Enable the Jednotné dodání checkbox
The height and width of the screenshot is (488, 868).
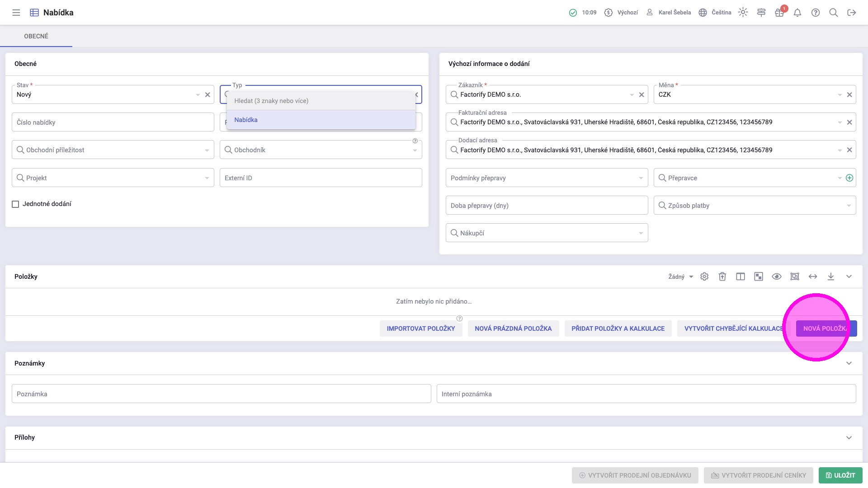[x=15, y=204]
